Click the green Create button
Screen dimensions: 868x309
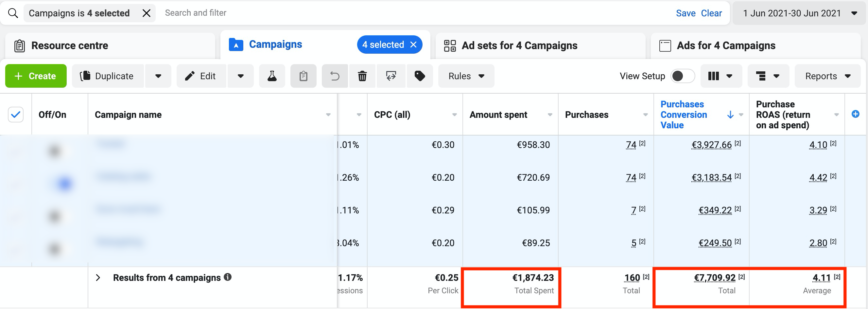pos(36,76)
